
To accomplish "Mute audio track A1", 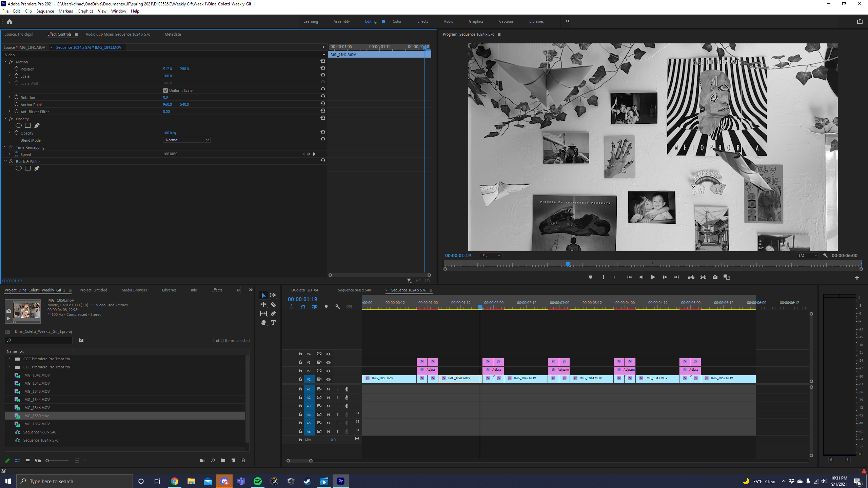I will coord(328,389).
